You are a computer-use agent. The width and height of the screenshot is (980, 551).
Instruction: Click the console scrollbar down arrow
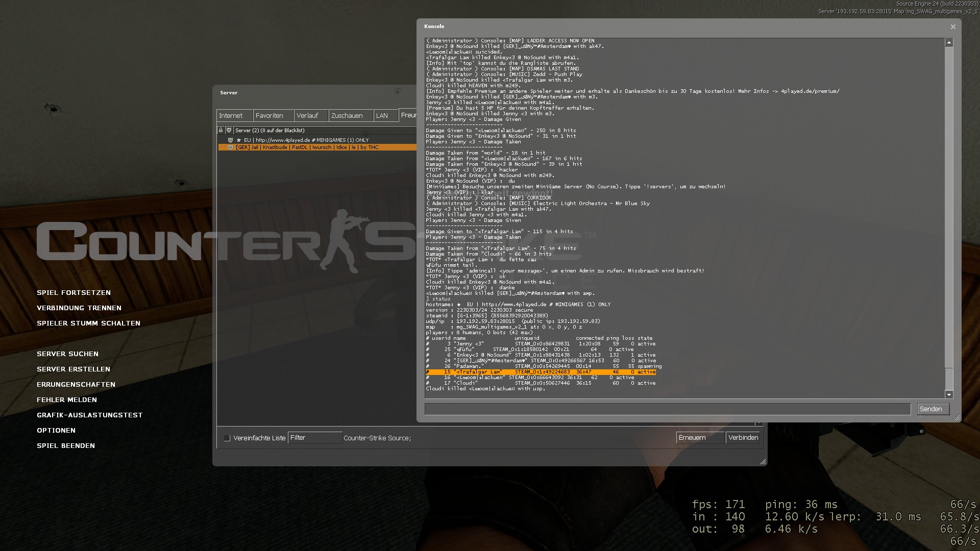coord(949,394)
